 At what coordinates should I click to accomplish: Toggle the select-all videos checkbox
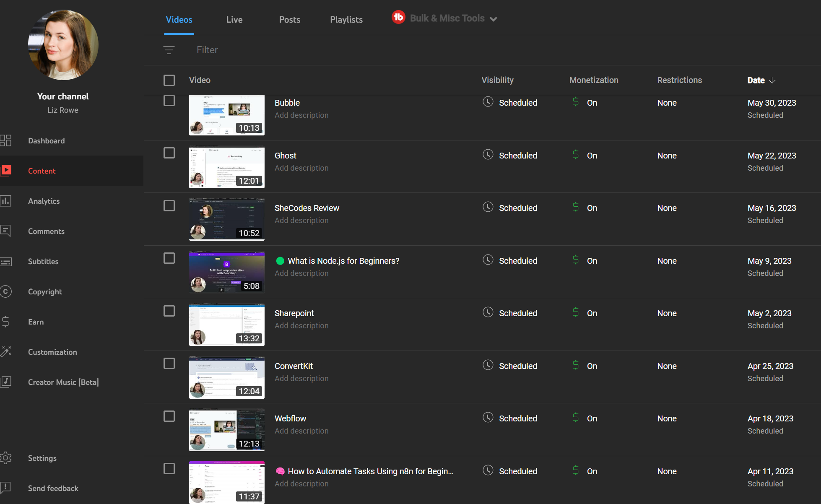pos(169,80)
